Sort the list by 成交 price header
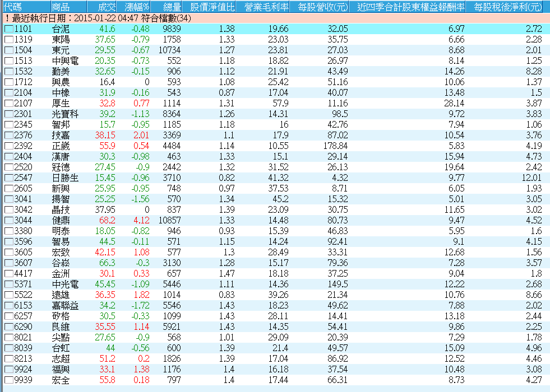The width and height of the screenshot is (550, 392). point(107,7)
